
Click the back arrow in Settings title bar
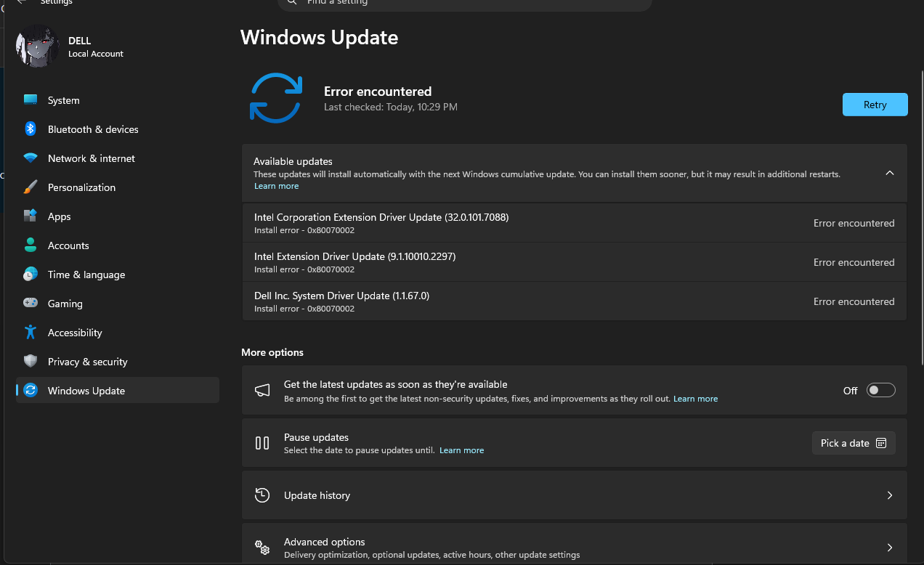click(22, 2)
